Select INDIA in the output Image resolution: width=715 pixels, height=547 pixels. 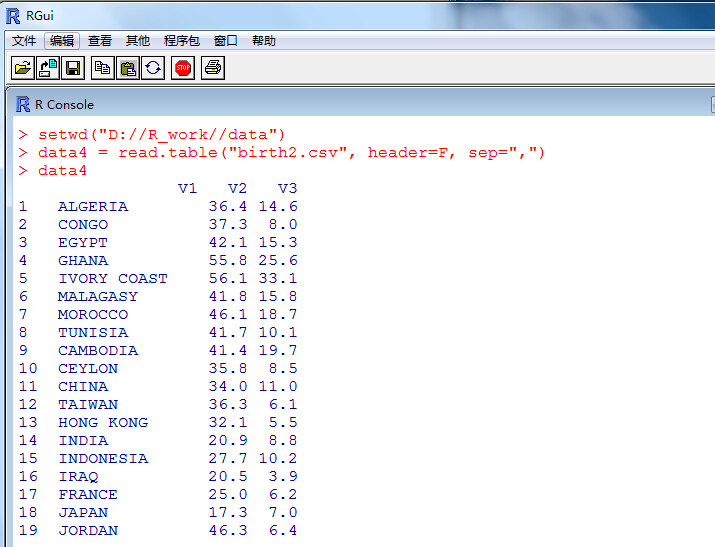pos(83,440)
